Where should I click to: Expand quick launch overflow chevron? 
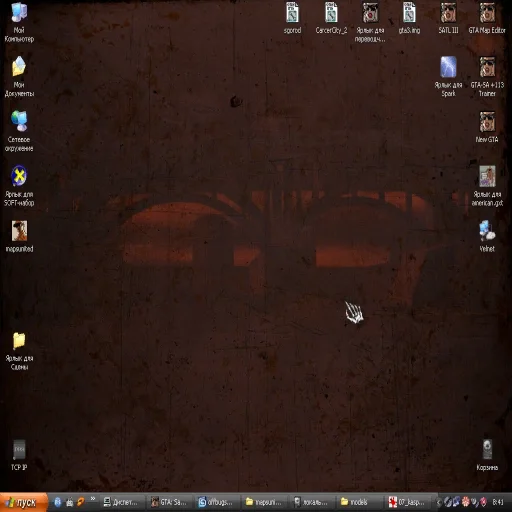[93, 499]
